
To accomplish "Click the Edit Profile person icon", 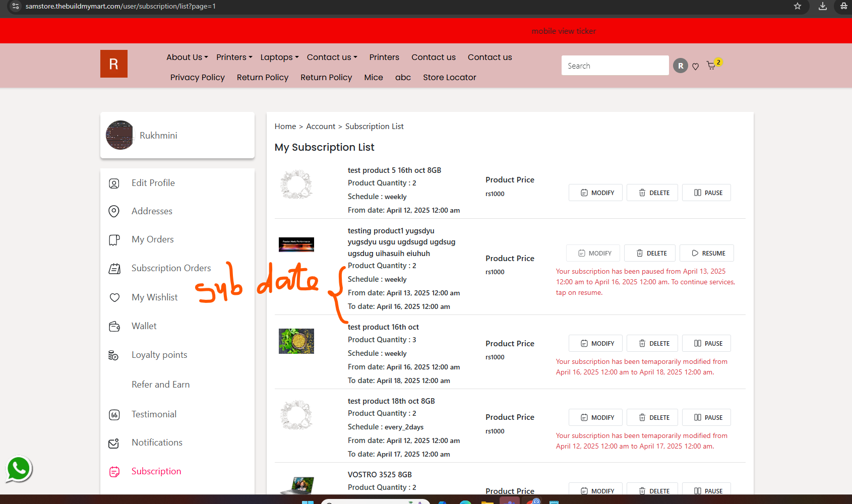I will coord(114,183).
